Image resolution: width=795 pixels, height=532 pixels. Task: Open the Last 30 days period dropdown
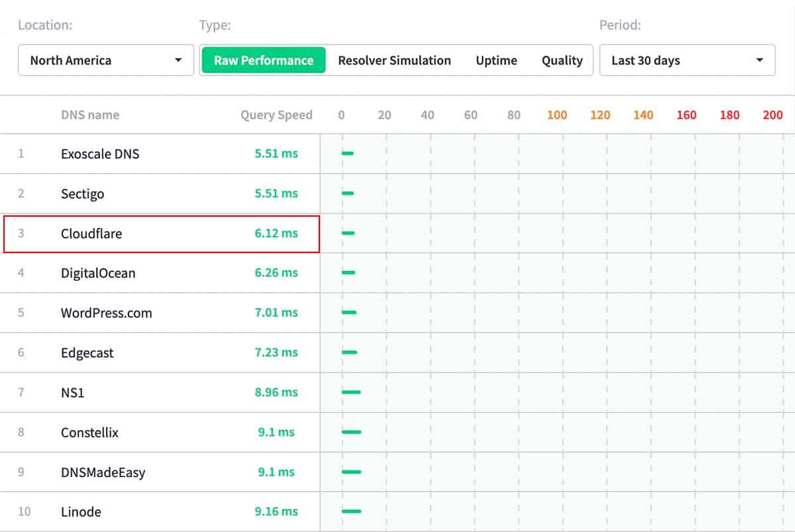(x=687, y=60)
